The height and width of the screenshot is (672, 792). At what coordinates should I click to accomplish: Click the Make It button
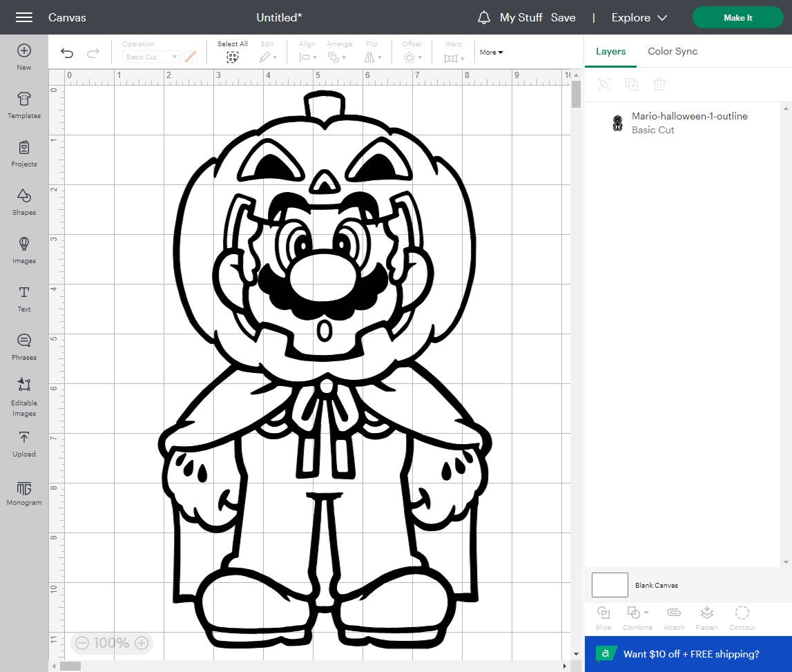737,17
